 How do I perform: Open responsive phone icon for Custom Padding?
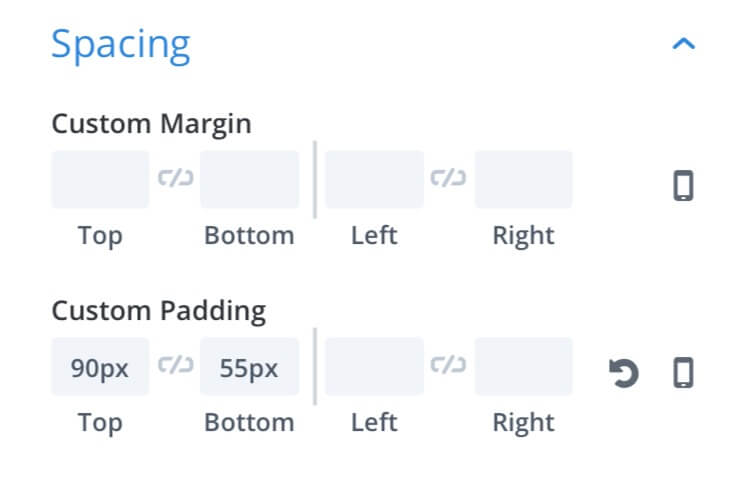683,373
